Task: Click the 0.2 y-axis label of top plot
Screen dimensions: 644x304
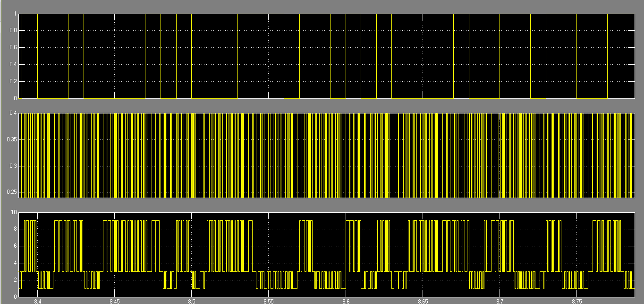Action: click(13, 82)
